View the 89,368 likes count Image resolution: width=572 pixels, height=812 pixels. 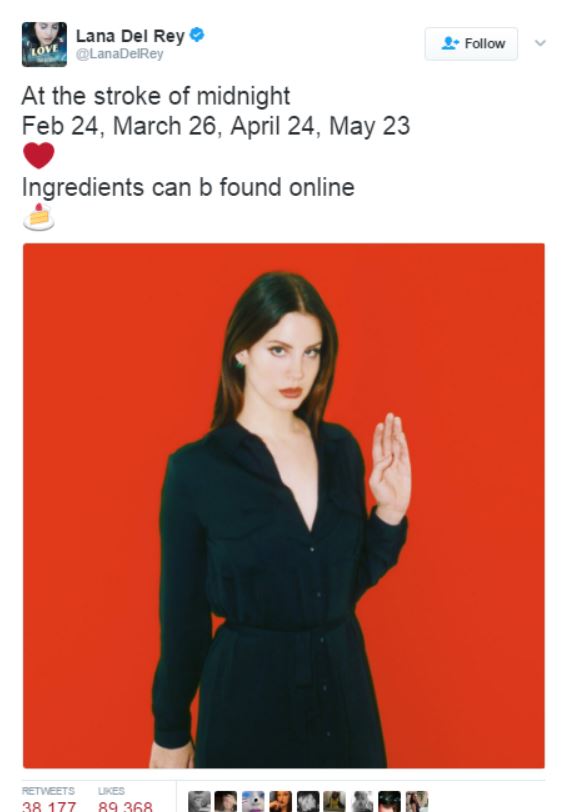point(125,806)
